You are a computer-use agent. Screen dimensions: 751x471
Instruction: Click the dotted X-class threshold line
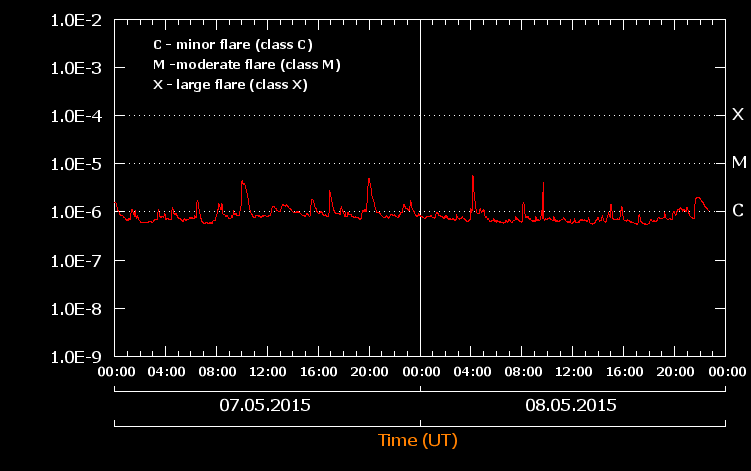(300, 116)
